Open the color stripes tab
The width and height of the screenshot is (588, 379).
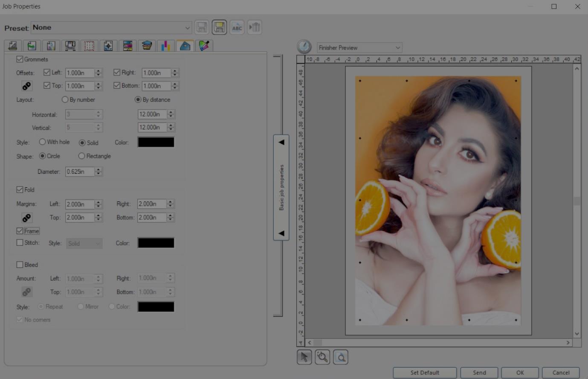(x=127, y=46)
